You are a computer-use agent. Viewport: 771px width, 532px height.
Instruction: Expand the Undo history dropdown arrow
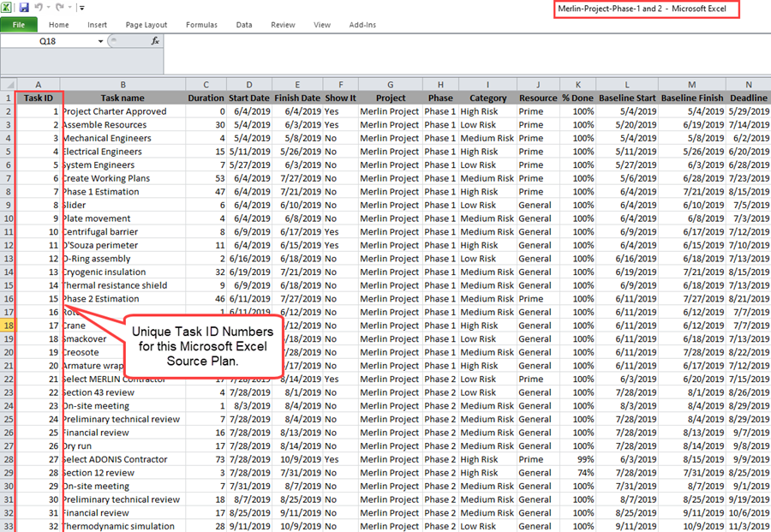[47, 8]
